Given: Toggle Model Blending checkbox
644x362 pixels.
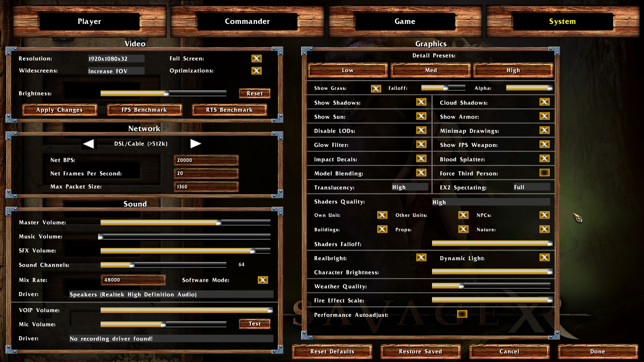Looking at the screenshot, I should point(421,173).
